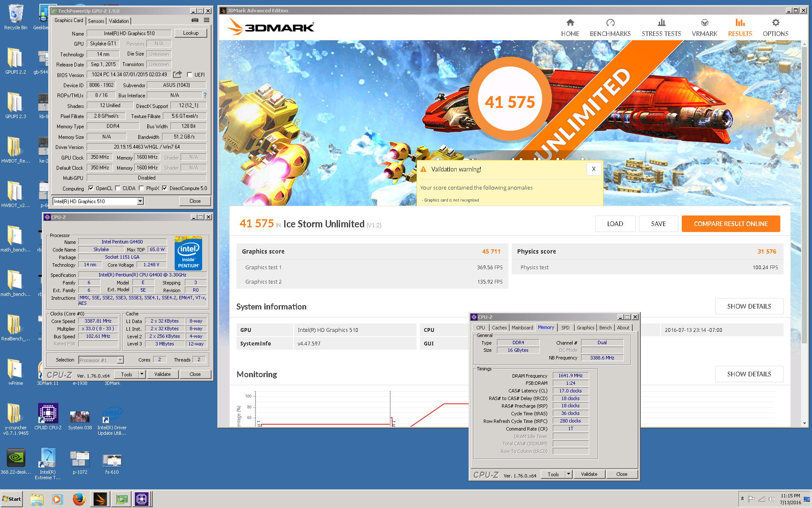Screen dimensions: 812x508
Task: Open VRMARK section in 3DMark
Action: [704, 28]
